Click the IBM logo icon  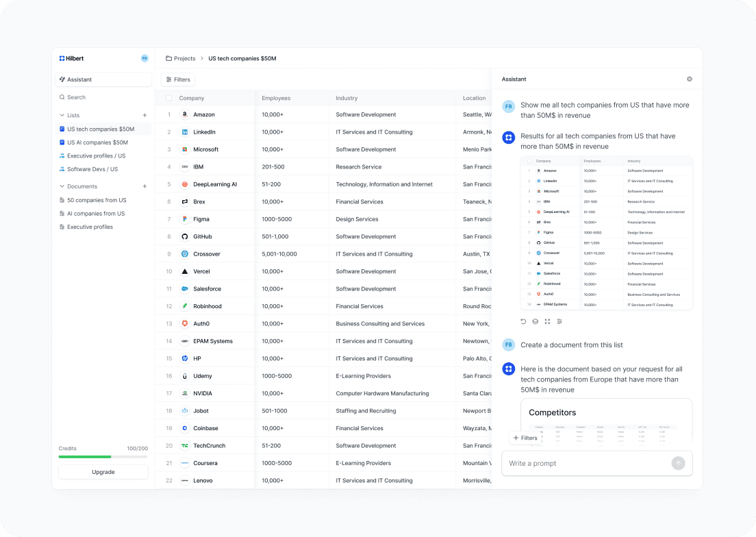tap(185, 167)
